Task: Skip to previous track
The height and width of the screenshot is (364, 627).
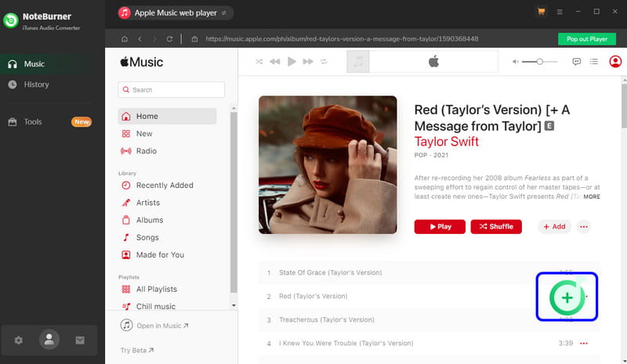Action: point(275,62)
